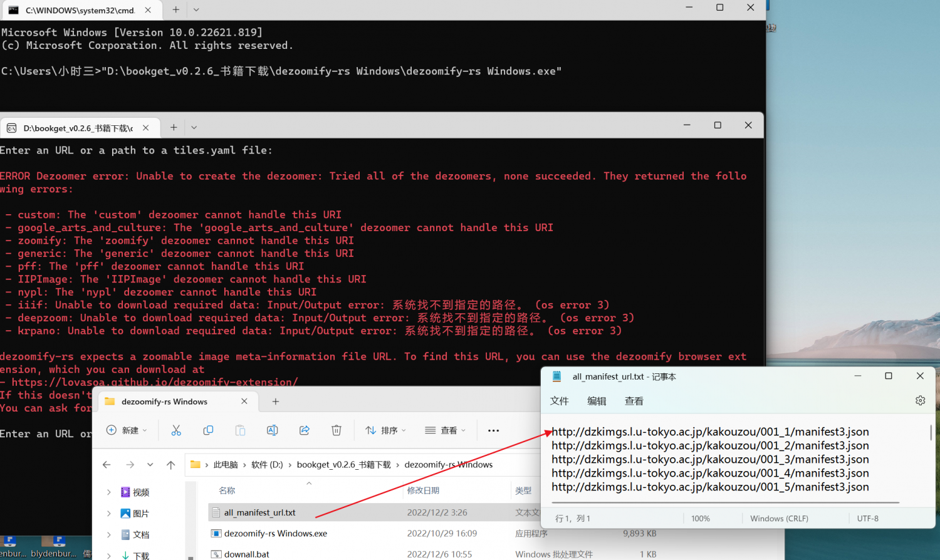
Task: Click the blydenbur... desktop shortcut icon
Action: click(x=55, y=546)
